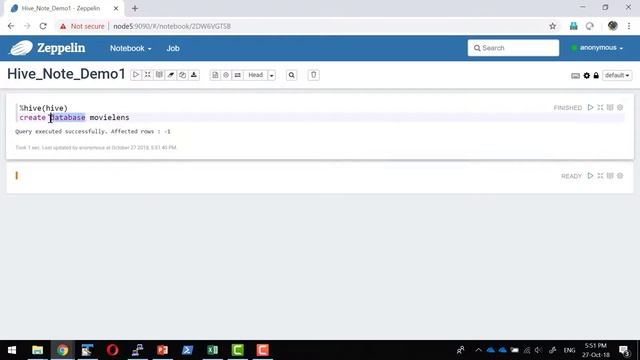Open interpreter binding gear icon
Screen dimensions: 640x360
587,76
